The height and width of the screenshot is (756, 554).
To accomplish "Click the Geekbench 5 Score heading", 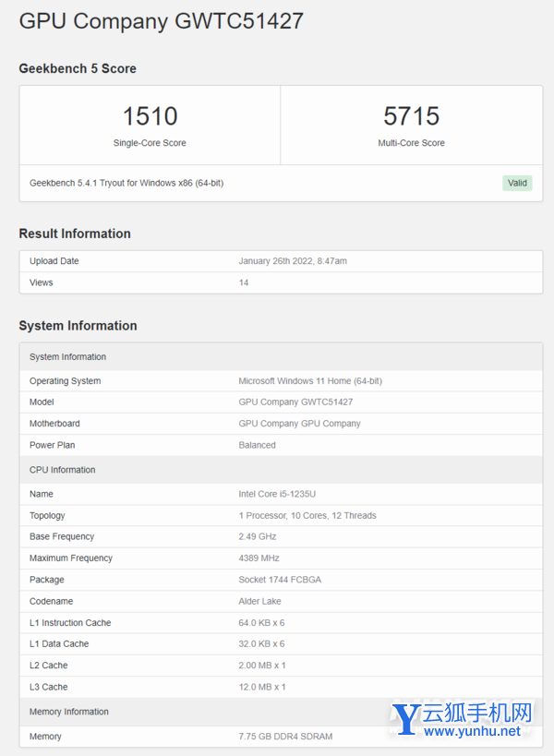I will (x=78, y=68).
